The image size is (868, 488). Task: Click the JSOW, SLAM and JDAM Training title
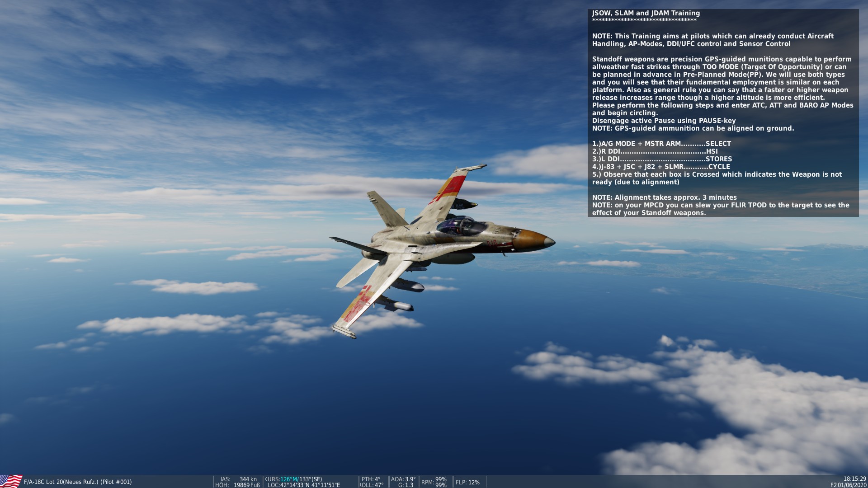646,13
